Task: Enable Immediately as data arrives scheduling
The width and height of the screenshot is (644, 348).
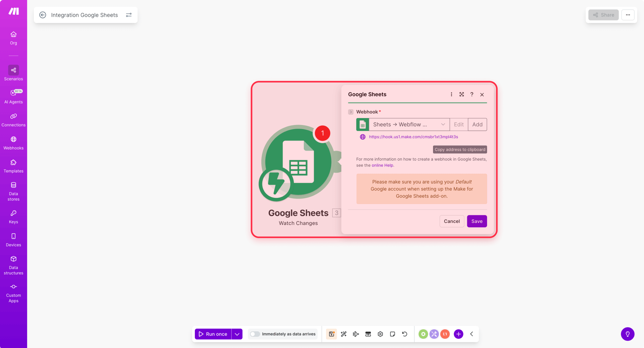Action: [255, 334]
